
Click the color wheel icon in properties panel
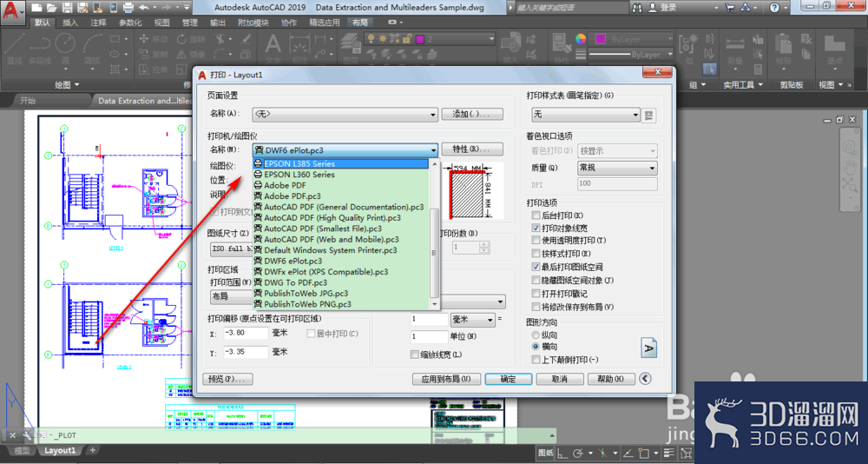coord(580,39)
